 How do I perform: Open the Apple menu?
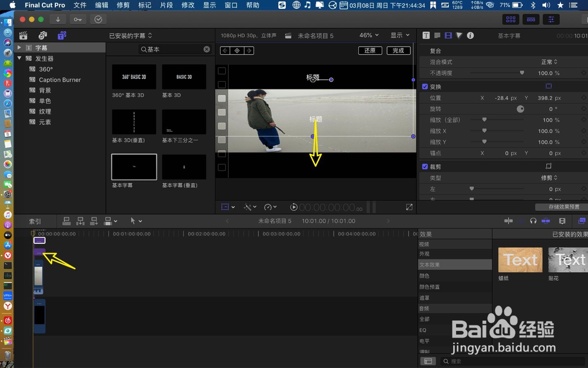pyautogui.click(x=12, y=5)
